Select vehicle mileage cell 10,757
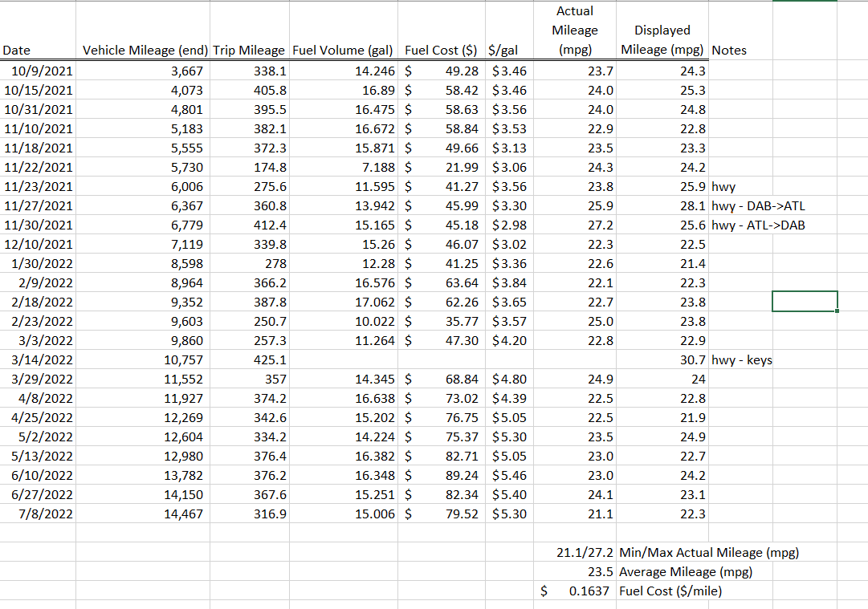 [x=143, y=359]
